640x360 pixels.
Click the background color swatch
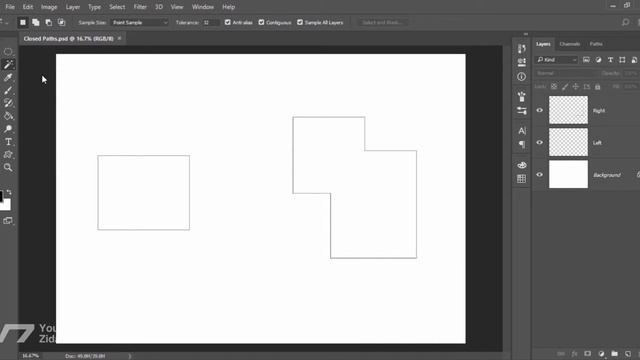7,205
